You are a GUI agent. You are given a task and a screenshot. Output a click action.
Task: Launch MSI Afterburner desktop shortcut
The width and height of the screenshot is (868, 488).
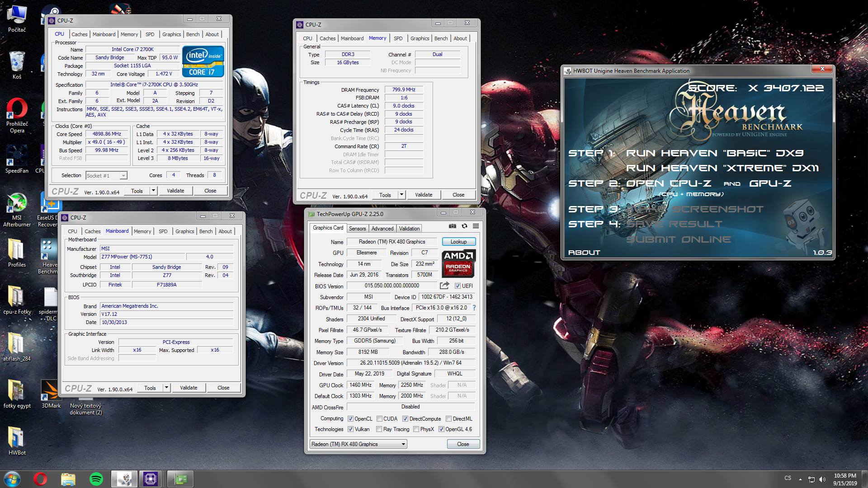(x=17, y=210)
